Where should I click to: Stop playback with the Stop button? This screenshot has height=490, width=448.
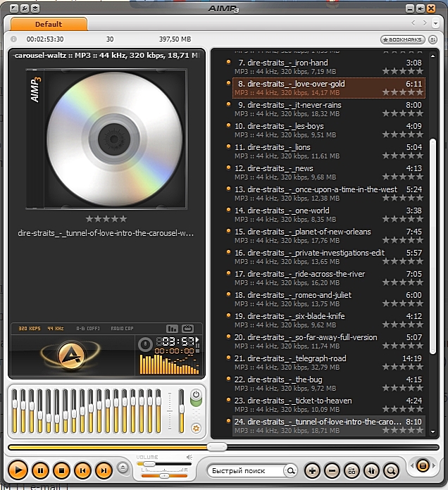[x=61, y=470]
